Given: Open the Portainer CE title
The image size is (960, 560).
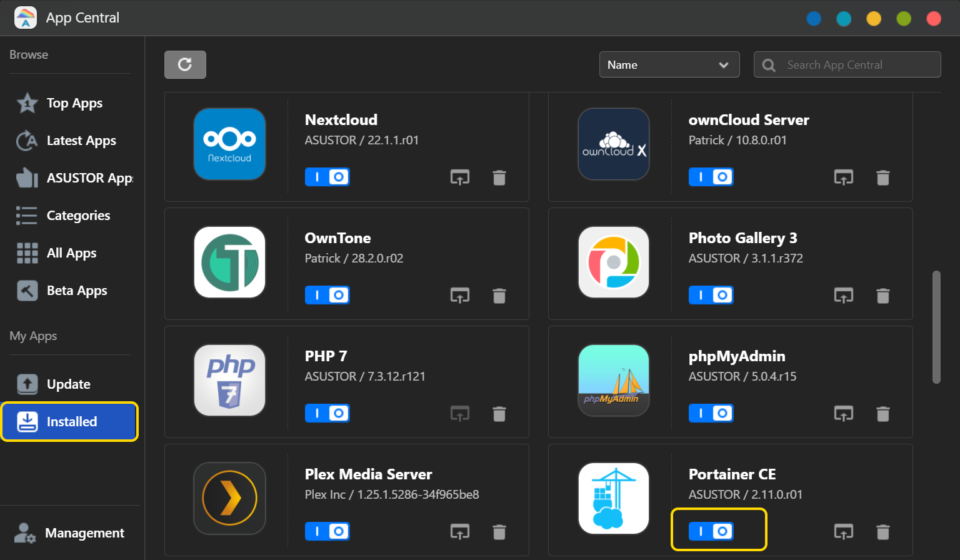Looking at the screenshot, I should coord(732,474).
